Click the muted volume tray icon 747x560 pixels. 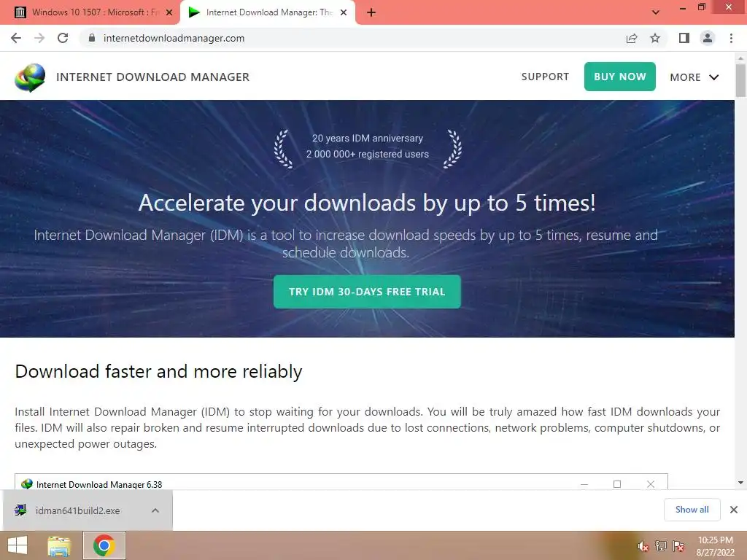[643, 545]
